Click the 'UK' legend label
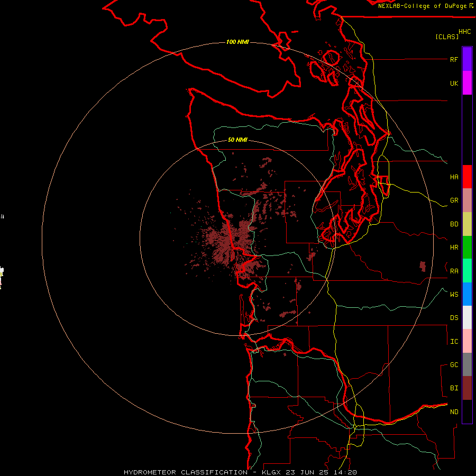476x476 pixels. (454, 83)
